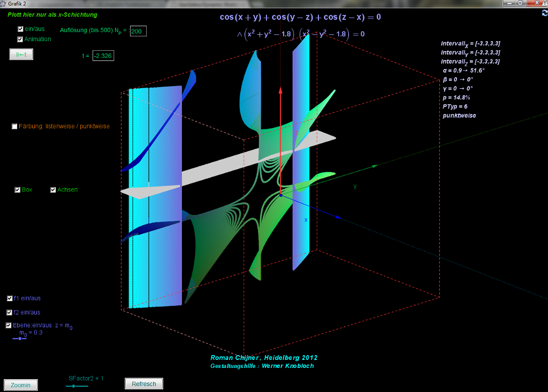Click the t value input field

click(x=103, y=56)
